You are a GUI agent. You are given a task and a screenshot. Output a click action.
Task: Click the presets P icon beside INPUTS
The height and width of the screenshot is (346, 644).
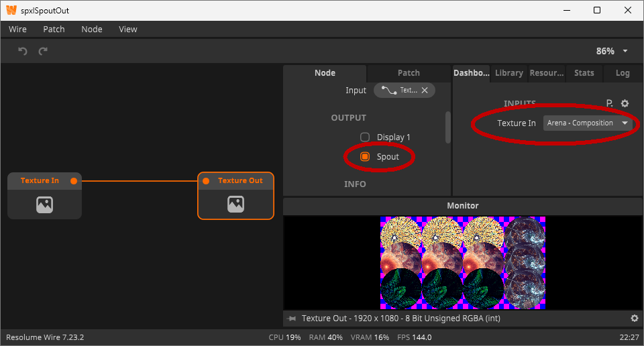[609, 103]
